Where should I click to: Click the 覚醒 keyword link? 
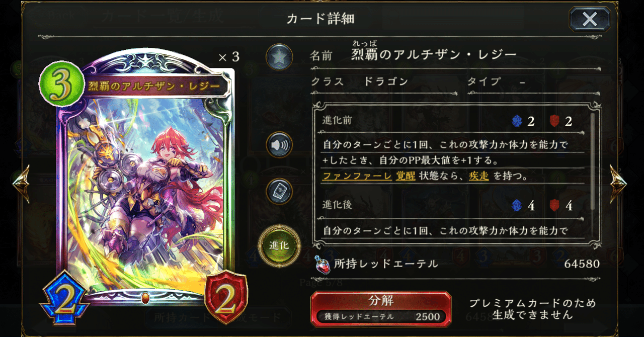tap(405, 177)
